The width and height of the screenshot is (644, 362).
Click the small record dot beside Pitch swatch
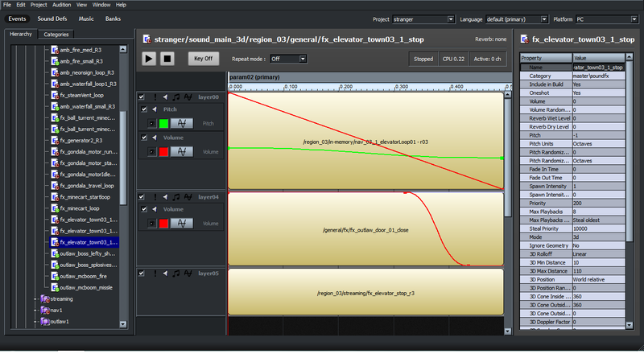point(151,123)
